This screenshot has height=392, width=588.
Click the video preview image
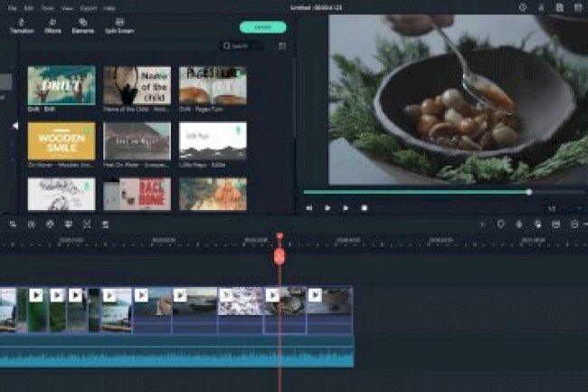pos(459,100)
